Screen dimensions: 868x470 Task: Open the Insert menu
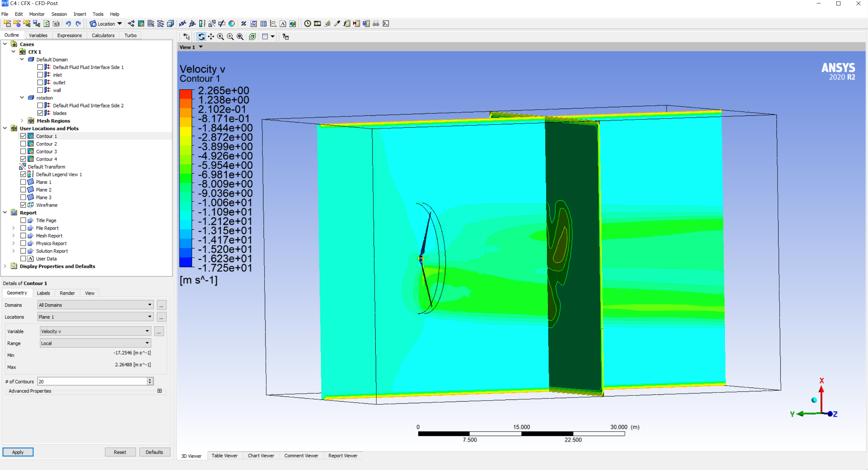click(80, 14)
